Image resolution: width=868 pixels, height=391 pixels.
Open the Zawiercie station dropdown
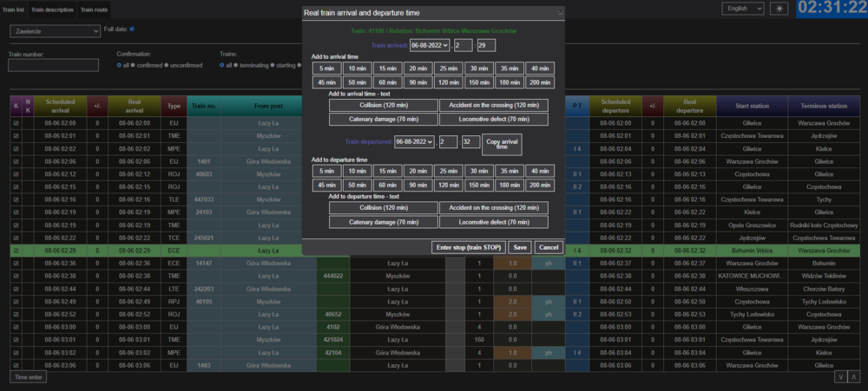(x=56, y=30)
